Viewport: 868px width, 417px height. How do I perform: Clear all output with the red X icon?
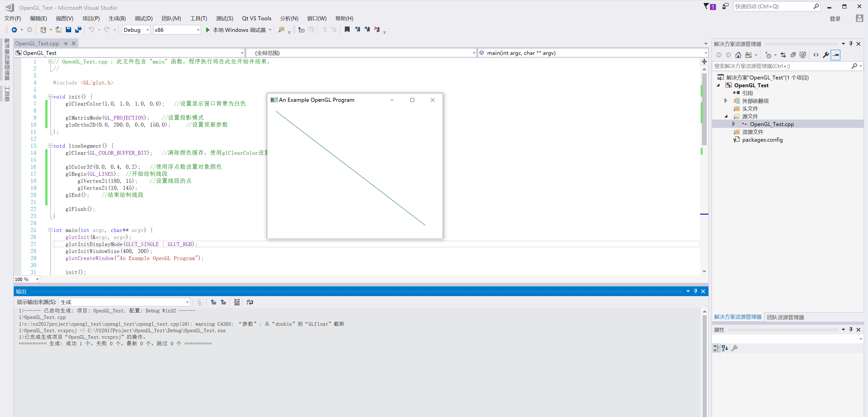tap(237, 302)
